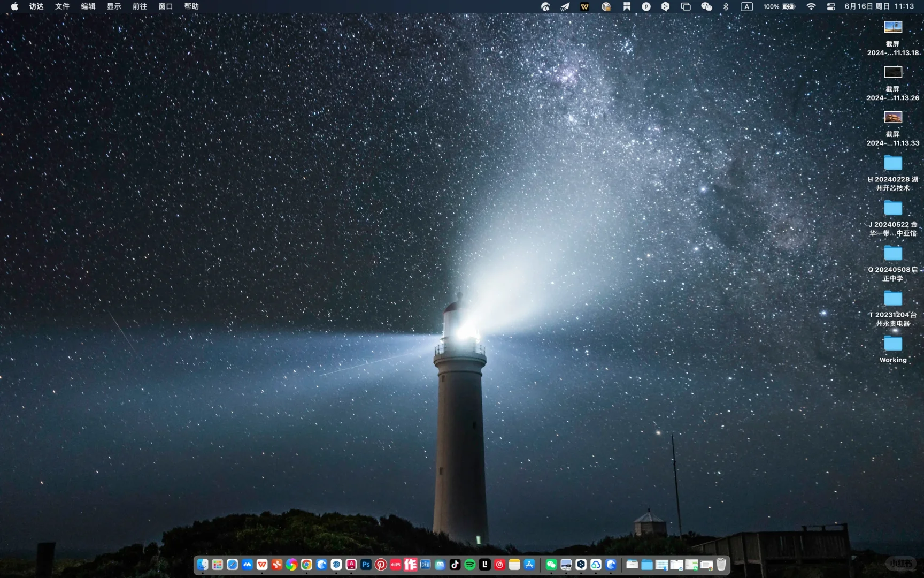Open the blue folder stack in Dock

point(646,564)
